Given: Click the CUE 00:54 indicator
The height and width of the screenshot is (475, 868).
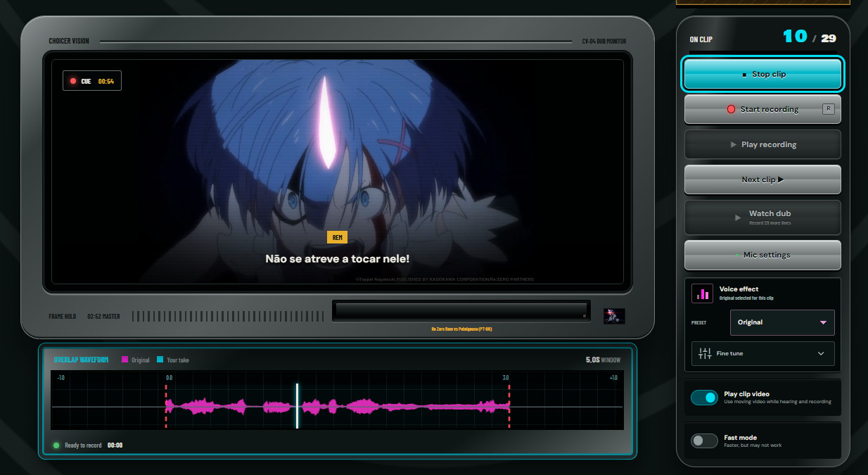Looking at the screenshot, I should click(92, 81).
